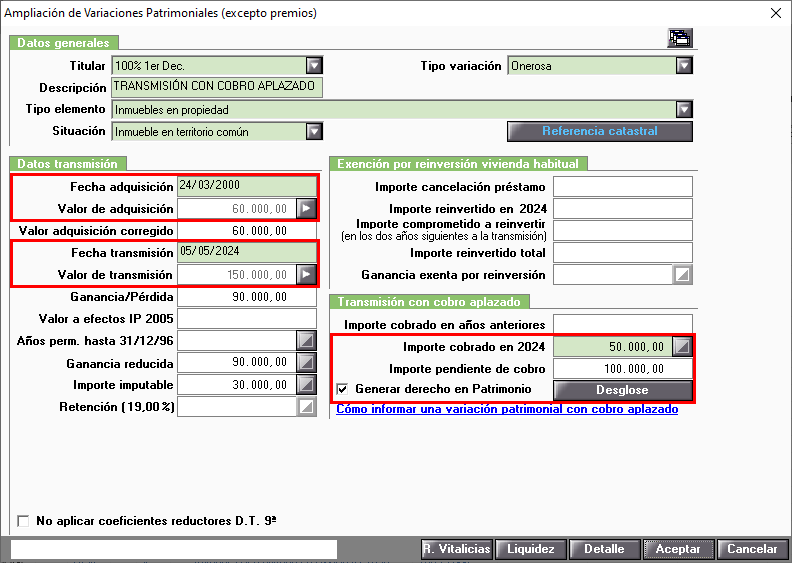The height and width of the screenshot is (563, 792).
Task: Click the Descripción input field
Action: [x=217, y=87]
